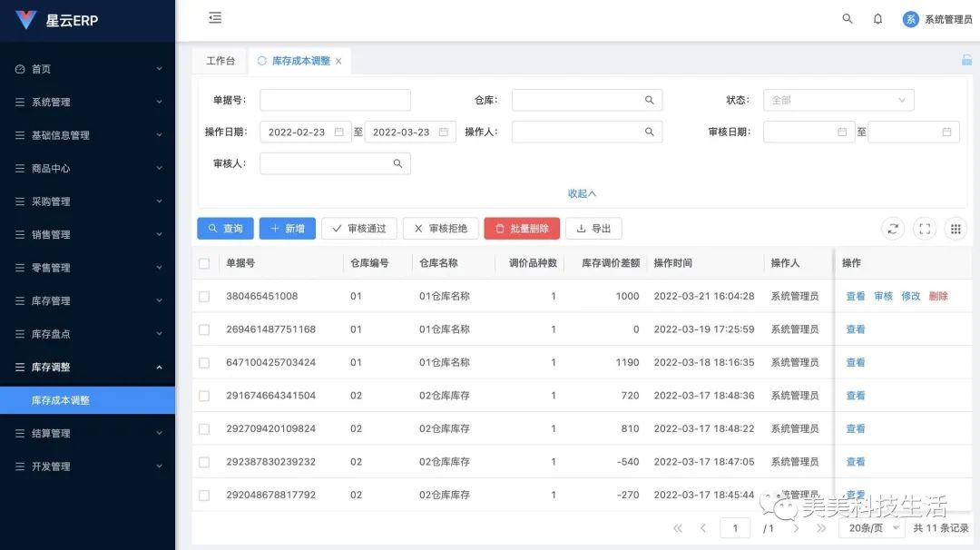This screenshot has width=980, height=550.
Task: Expand 销售管理 sidebar menu
Action: [x=87, y=234]
